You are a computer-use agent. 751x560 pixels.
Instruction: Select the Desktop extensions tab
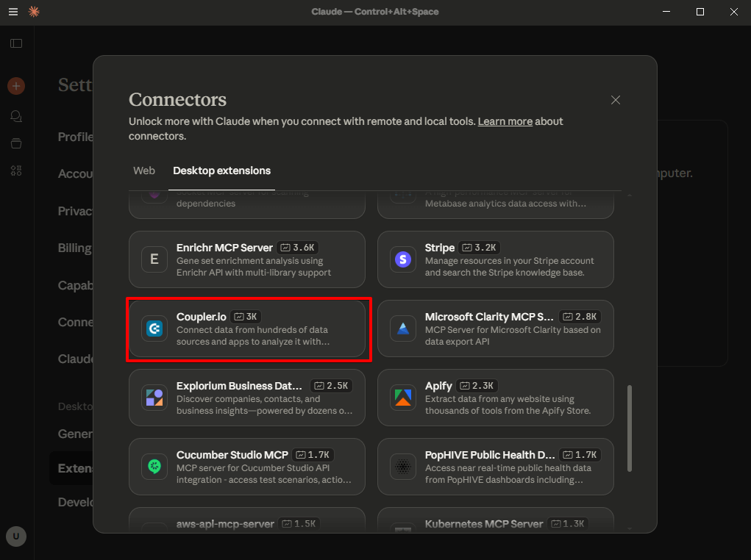click(x=221, y=170)
